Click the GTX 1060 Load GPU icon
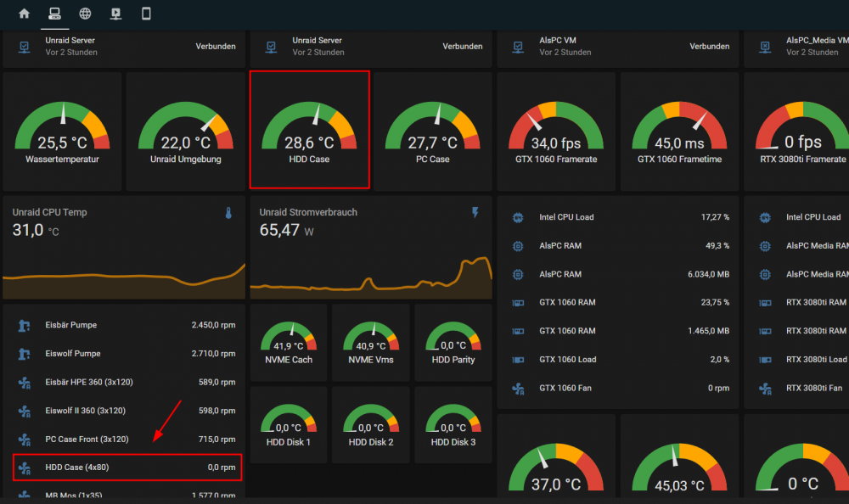The width and height of the screenshot is (849, 504). click(x=518, y=360)
